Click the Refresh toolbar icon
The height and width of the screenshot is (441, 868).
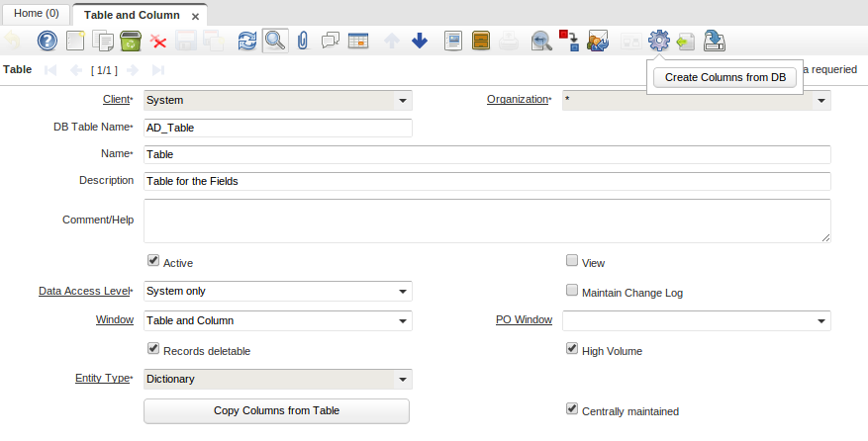coord(247,42)
